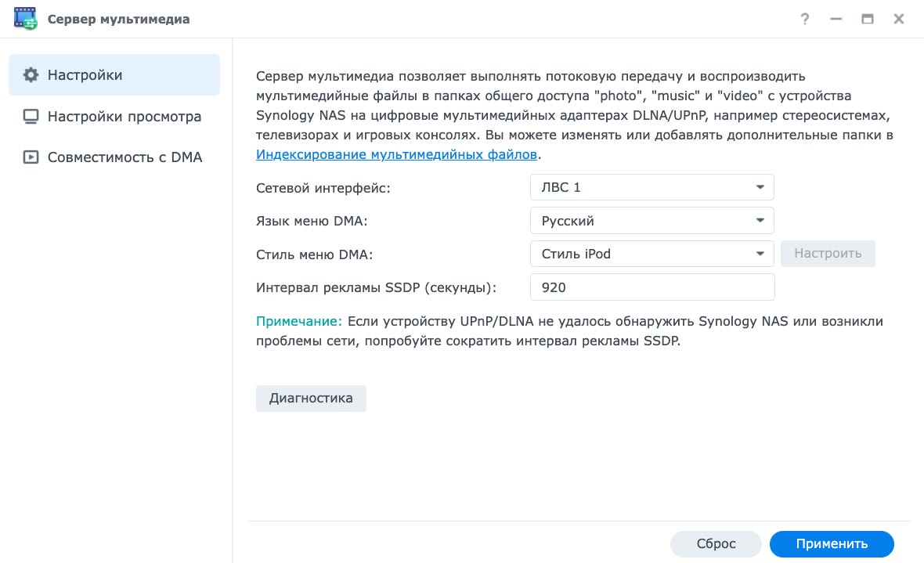Run Диагностика
Viewport: 924px width, 563px height.
pyautogui.click(x=311, y=399)
